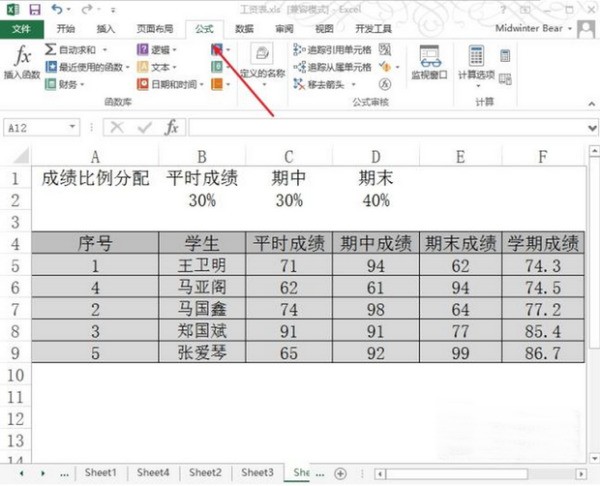This screenshot has height=486, width=600.
Task: Switch to the Page Layout tab (页面布局)
Action: pyautogui.click(x=155, y=29)
